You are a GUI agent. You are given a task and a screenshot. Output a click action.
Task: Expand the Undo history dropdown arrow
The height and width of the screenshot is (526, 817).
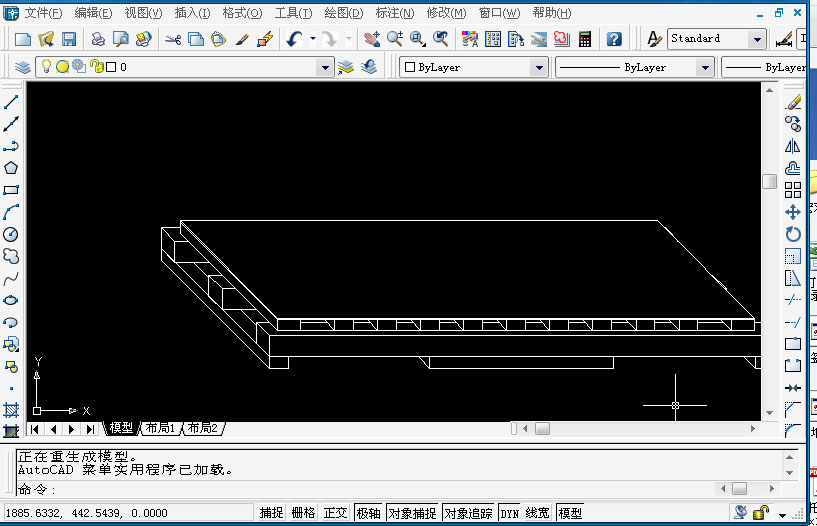pyautogui.click(x=313, y=39)
